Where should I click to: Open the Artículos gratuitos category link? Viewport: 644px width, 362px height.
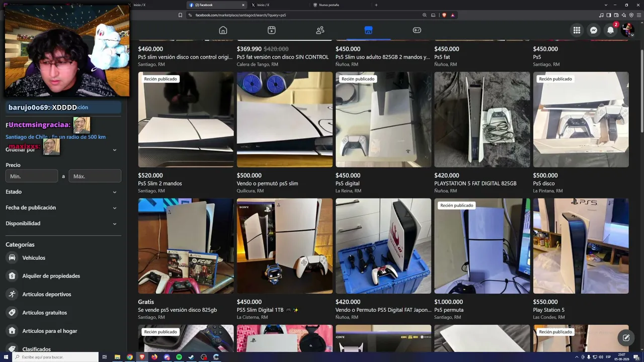coord(44,313)
